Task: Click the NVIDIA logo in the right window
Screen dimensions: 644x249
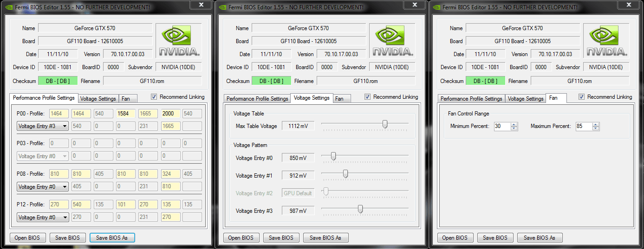Action: 606,40
